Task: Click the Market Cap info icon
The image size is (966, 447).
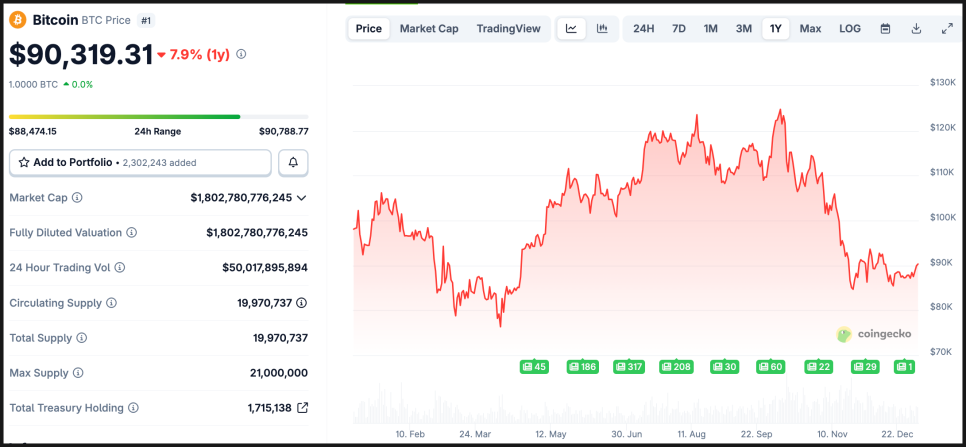Action: tap(77, 198)
